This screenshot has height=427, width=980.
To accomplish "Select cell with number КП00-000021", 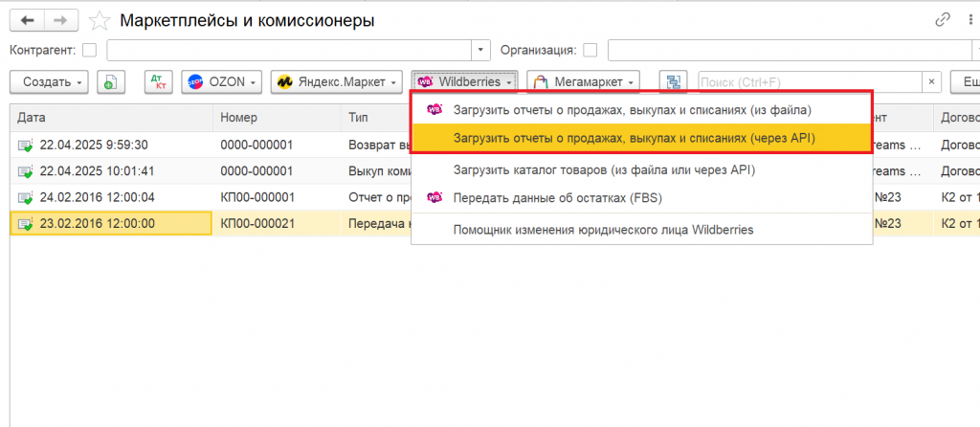I will (x=277, y=224).
